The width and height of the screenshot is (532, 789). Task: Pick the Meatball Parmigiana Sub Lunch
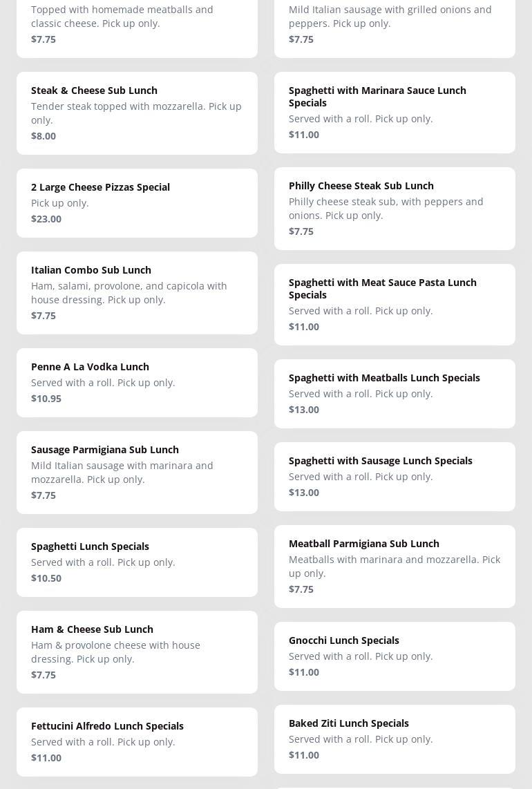395,566
